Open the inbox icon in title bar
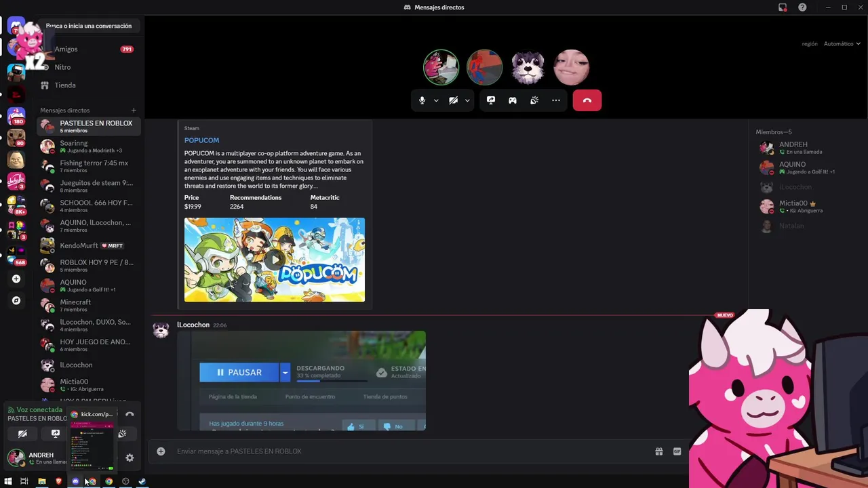 (x=783, y=7)
